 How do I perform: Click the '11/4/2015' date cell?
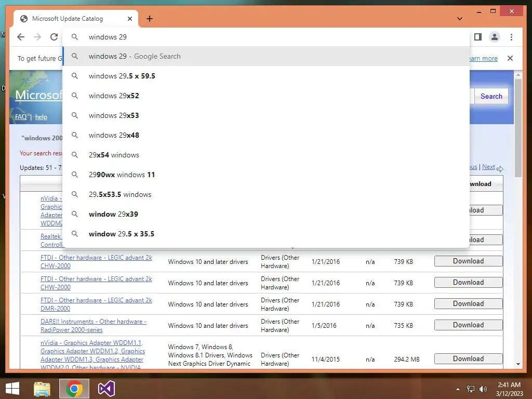(x=325, y=360)
